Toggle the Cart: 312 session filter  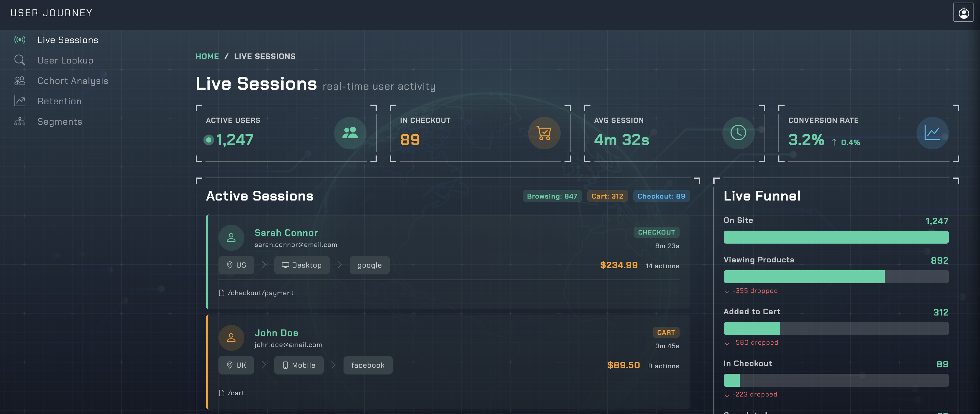[x=607, y=196]
